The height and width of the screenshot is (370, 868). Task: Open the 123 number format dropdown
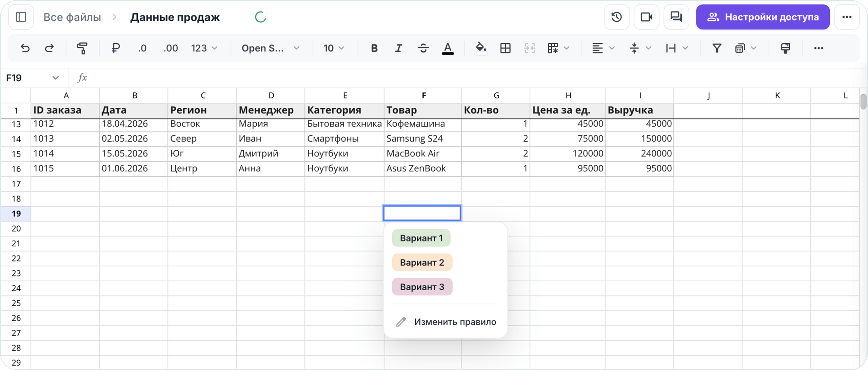[x=204, y=48]
